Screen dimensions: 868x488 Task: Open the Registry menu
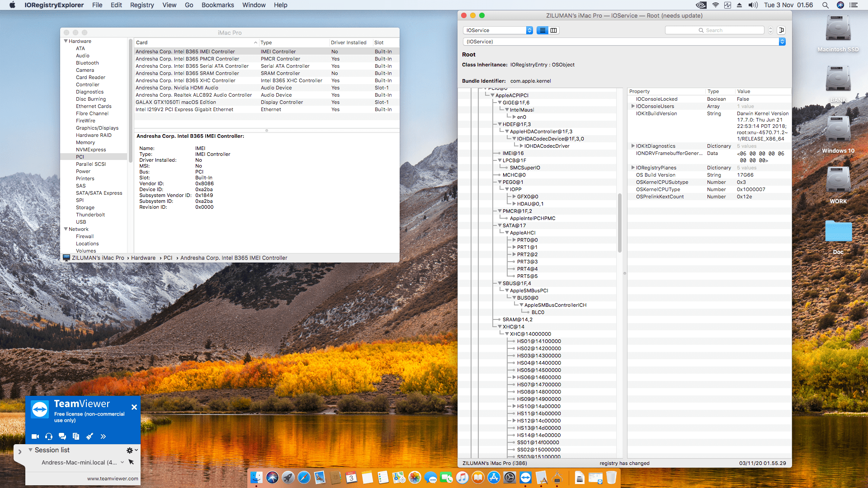[x=142, y=5]
